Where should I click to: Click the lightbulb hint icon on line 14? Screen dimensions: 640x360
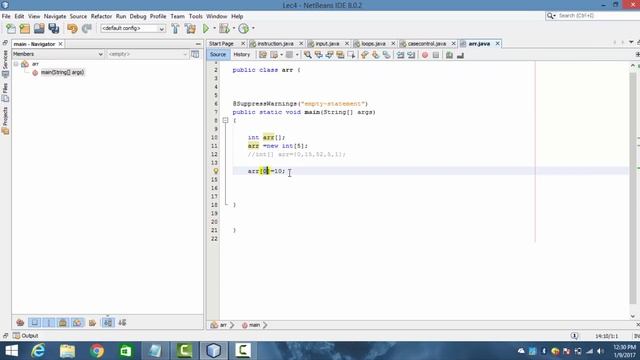[216, 171]
